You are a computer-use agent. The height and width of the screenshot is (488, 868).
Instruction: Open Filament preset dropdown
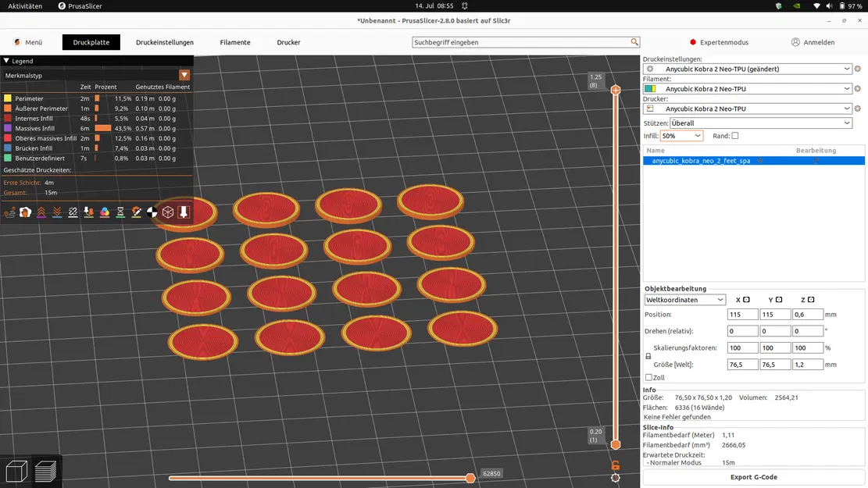point(748,89)
